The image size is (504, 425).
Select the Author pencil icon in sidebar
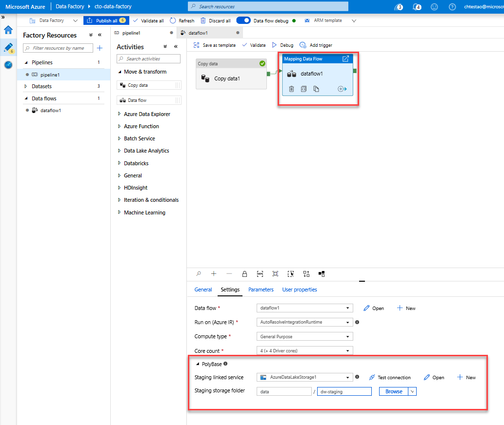(x=8, y=47)
